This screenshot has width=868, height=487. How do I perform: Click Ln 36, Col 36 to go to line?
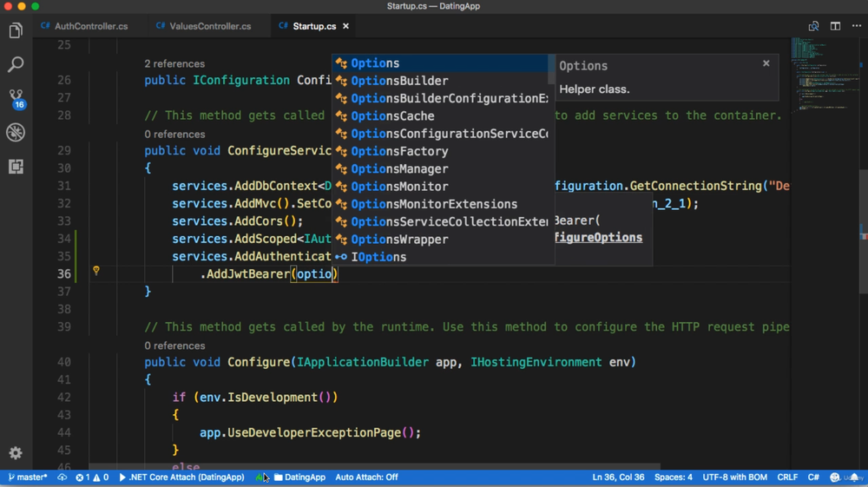pyautogui.click(x=618, y=477)
